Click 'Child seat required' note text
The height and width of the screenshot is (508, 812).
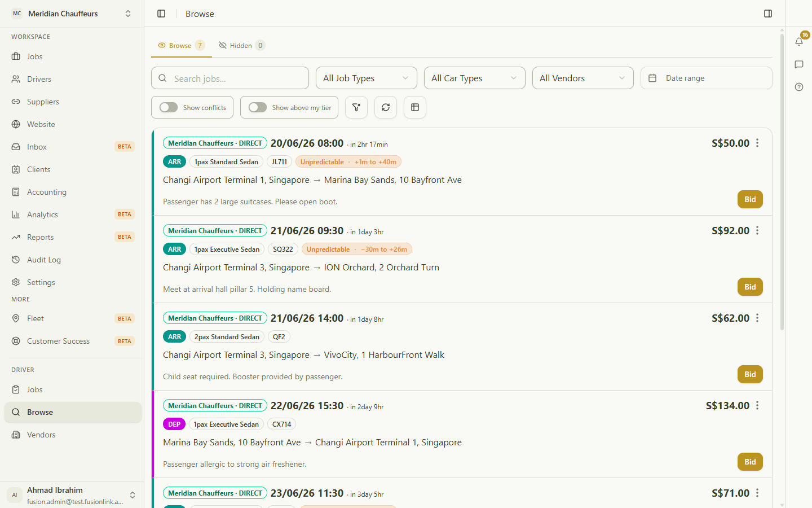tap(253, 376)
